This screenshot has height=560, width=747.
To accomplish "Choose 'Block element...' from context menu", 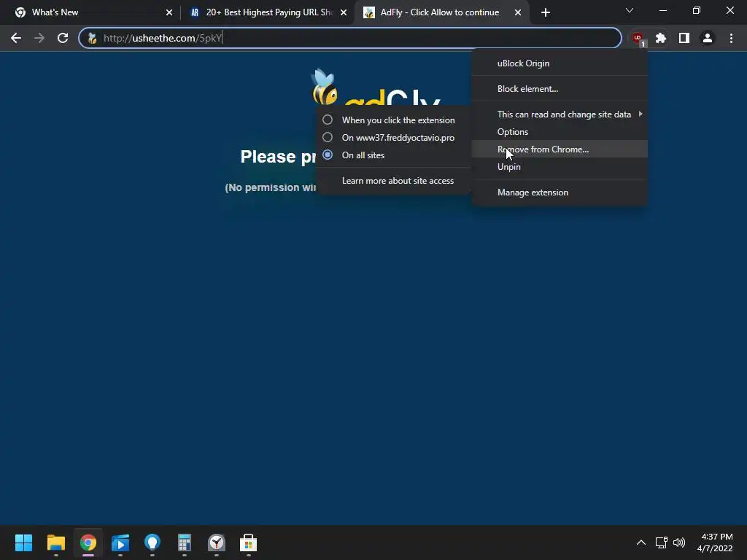I will point(560,88).
